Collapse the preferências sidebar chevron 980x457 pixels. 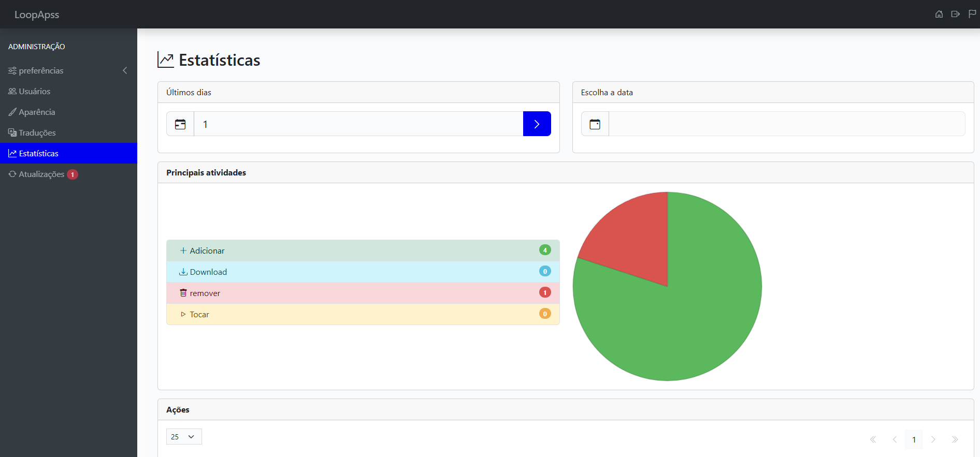125,70
